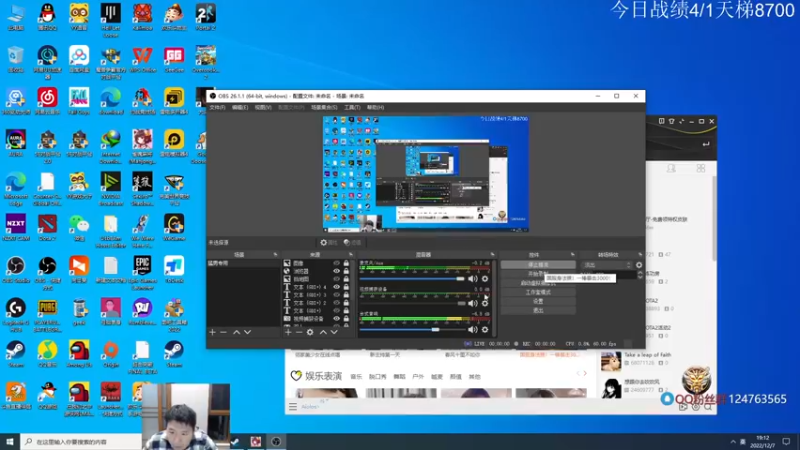The height and width of the screenshot is (450, 800).
Task: Add a new scene with Scenes plus
Action: [x=212, y=332]
